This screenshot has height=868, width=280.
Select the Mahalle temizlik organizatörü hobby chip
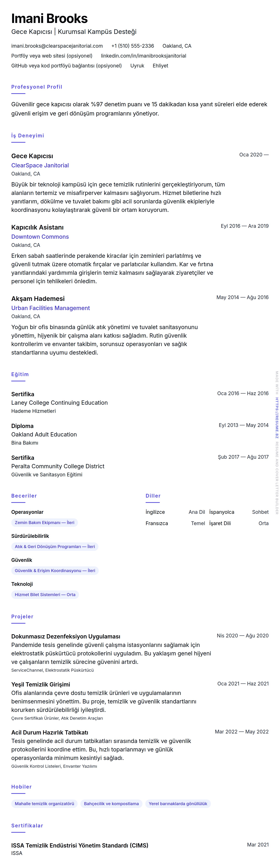(44, 804)
